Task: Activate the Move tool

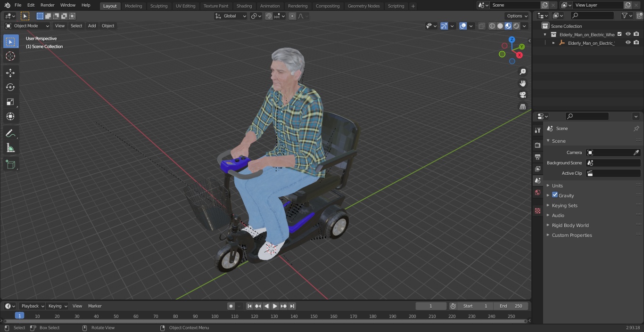Action: tap(10, 73)
